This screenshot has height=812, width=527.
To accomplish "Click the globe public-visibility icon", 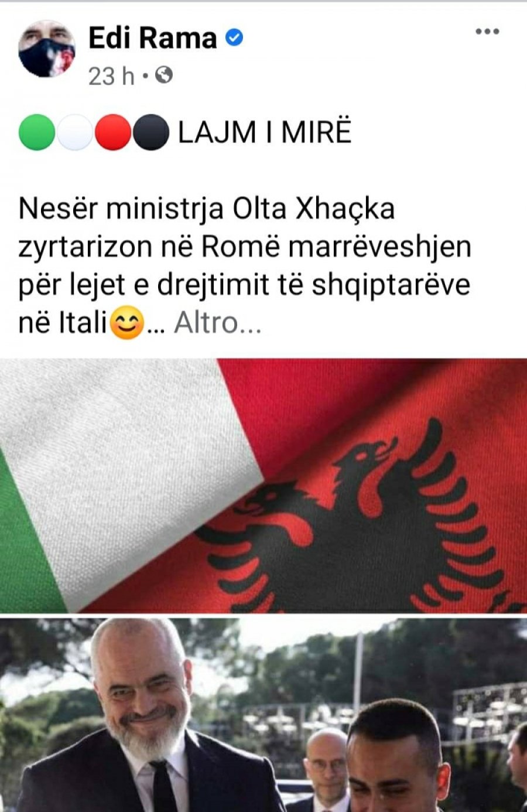I will tap(165, 75).
